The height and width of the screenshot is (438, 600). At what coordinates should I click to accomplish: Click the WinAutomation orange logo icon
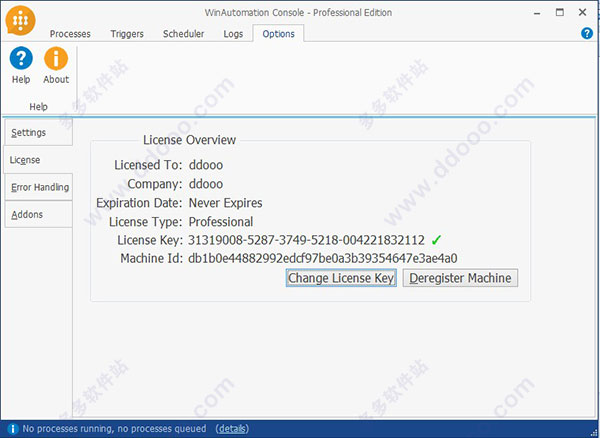coord(20,21)
